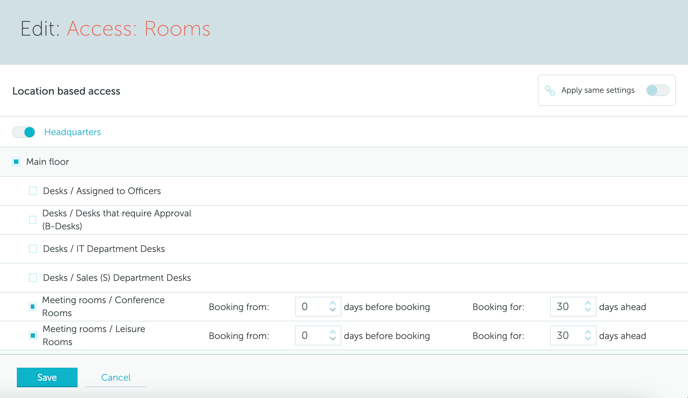Viewport: 688px width, 398px height.
Task: Click Leisure Rooms Booking for stepper arrows
Action: (x=588, y=336)
